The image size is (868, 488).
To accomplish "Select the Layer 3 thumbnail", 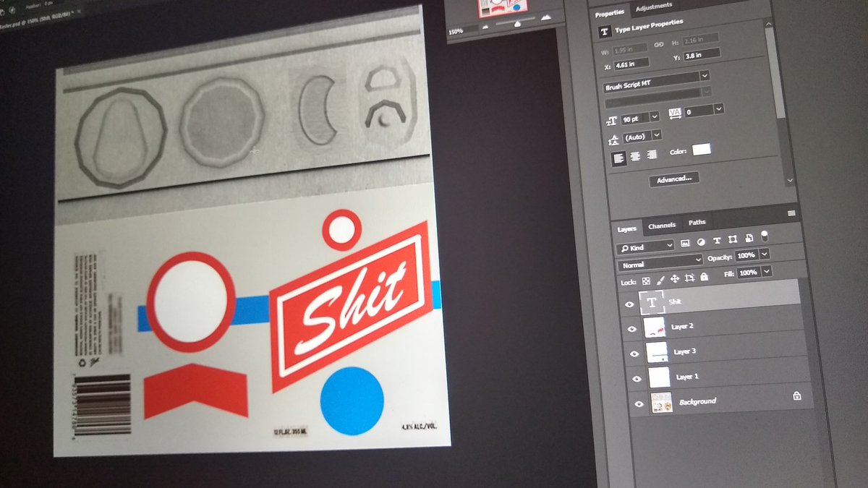I will (x=657, y=352).
